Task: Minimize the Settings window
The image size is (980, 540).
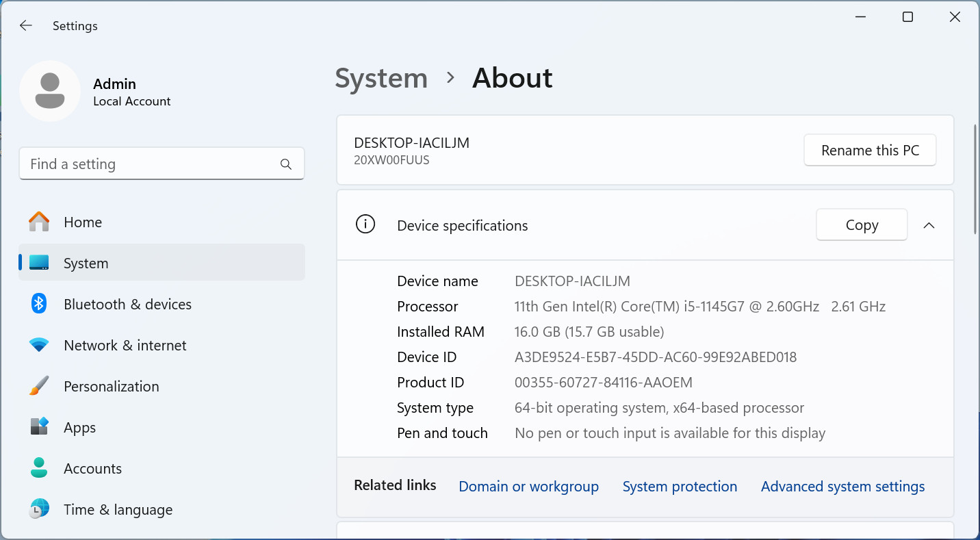Action: click(x=860, y=17)
